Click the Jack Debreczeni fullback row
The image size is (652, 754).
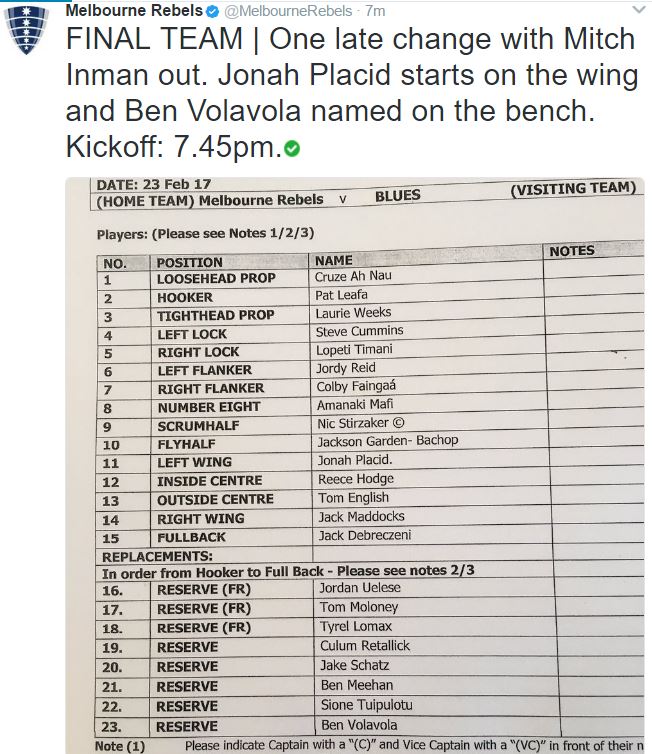click(x=369, y=537)
